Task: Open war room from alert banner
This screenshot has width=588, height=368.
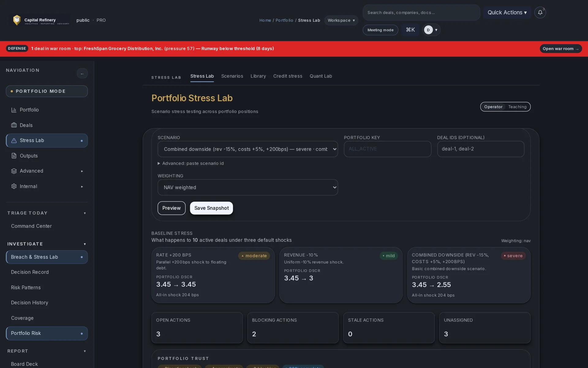Action: 561,49
